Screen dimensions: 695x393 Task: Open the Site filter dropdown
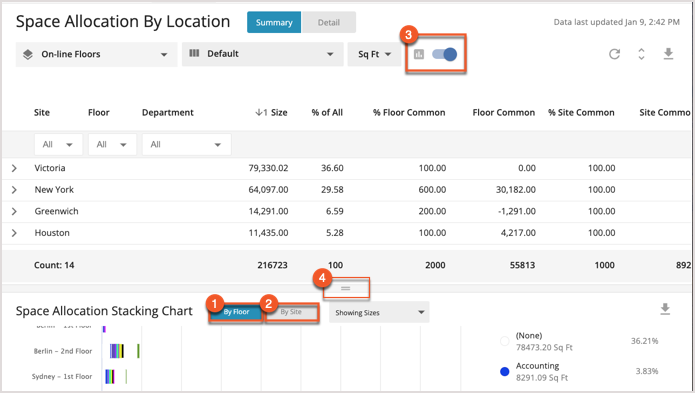click(x=59, y=144)
